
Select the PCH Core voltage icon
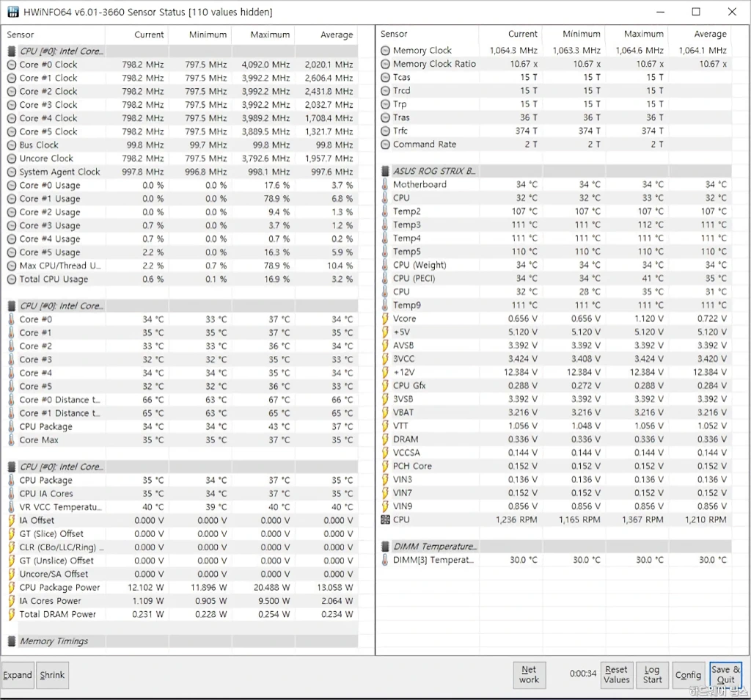(x=385, y=466)
